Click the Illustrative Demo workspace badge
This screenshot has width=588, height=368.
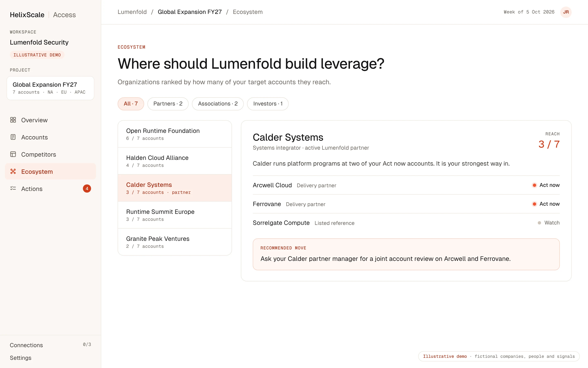tap(37, 55)
